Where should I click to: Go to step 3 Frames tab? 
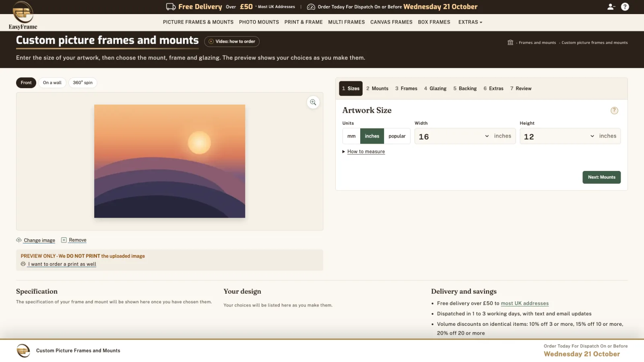click(406, 88)
